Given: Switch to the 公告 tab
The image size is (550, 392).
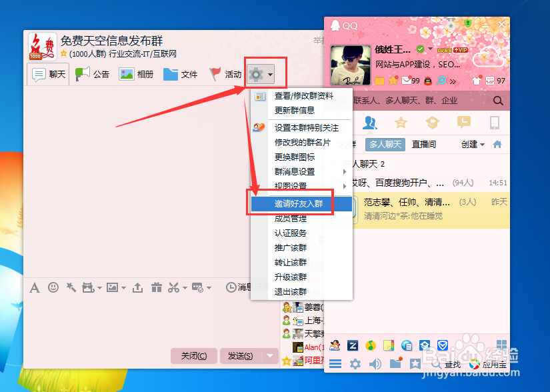Looking at the screenshot, I should coord(92,74).
